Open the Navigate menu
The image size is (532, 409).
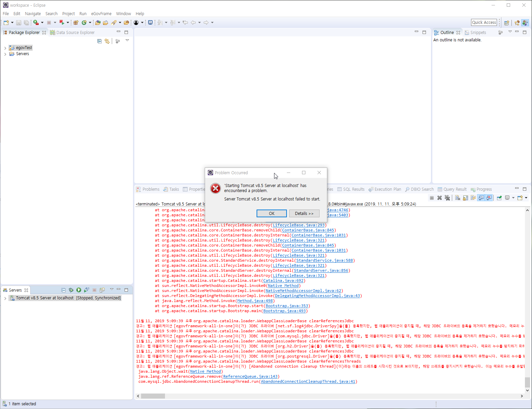click(33, 14)
